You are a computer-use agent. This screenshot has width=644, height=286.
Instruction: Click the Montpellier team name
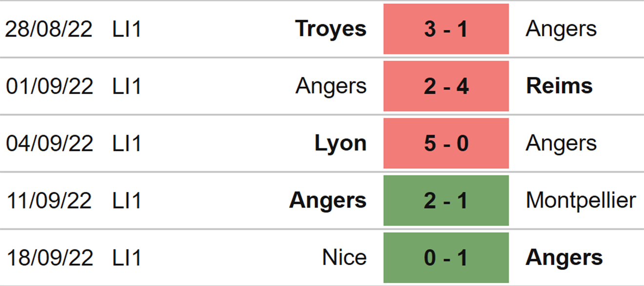[x=581, y=200]
